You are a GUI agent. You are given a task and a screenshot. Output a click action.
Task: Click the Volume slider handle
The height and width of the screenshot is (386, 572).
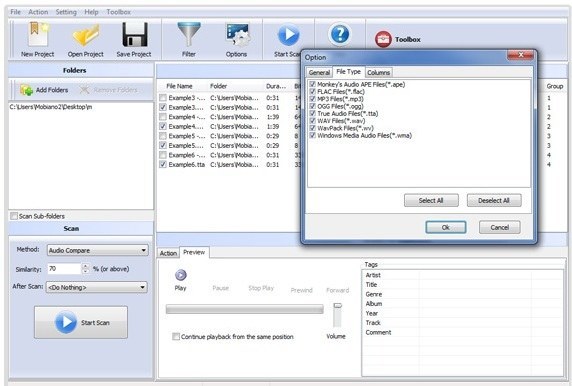(x=338, y=306)
